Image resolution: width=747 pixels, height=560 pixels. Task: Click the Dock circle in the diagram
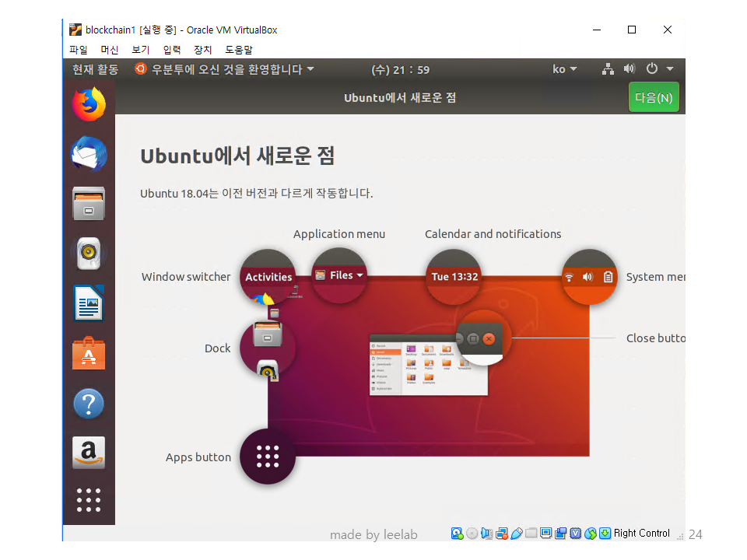point(268,348)
